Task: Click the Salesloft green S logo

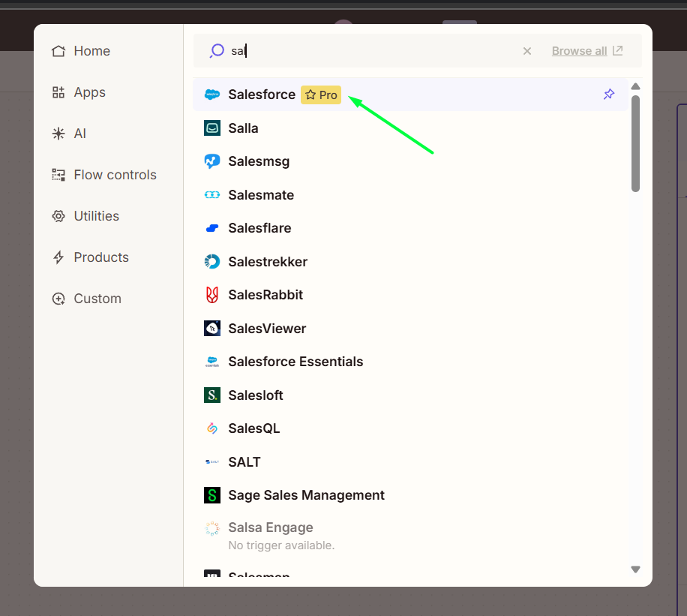Action: 212,395
